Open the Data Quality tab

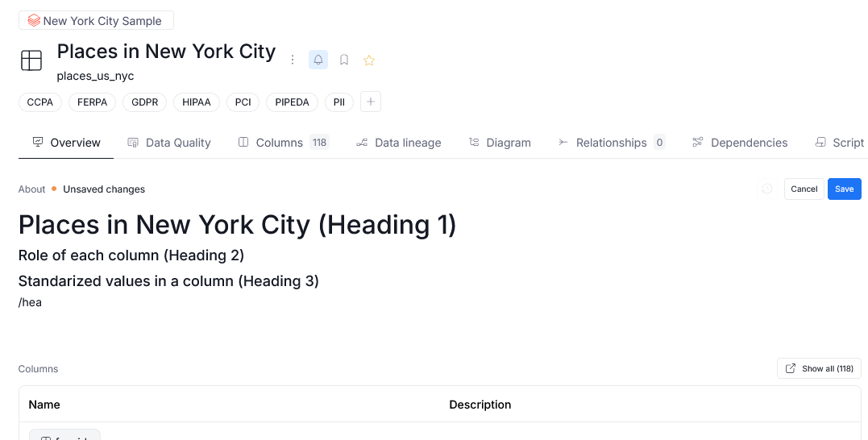168,143
